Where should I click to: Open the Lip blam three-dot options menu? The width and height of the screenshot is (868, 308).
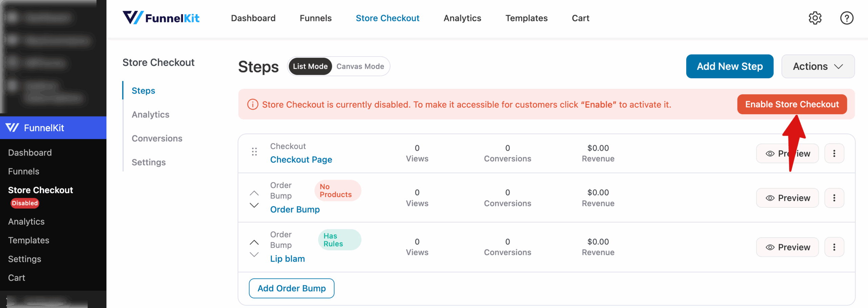coord(834,247)
